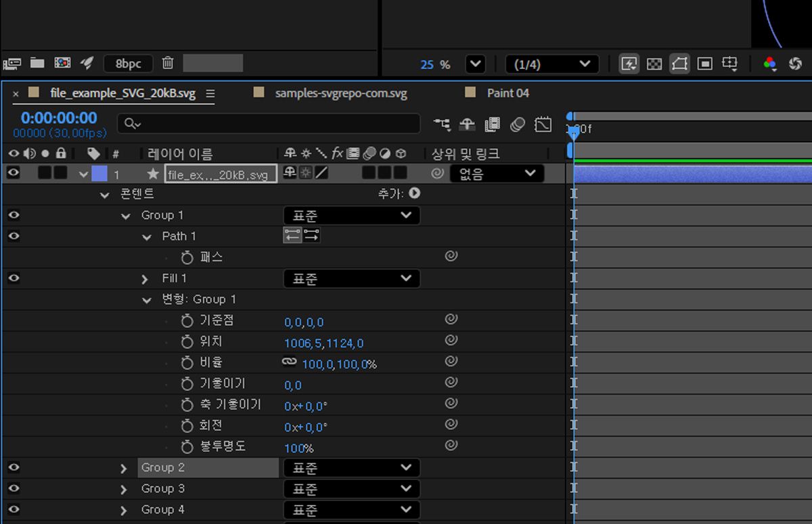The image size is (812, 524).
Task: Collapse Path 1
Action: point(146,237)
